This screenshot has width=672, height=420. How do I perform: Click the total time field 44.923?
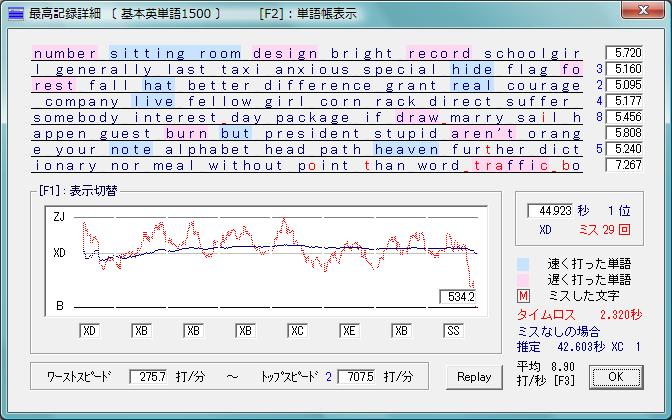[x=550, y=211]
